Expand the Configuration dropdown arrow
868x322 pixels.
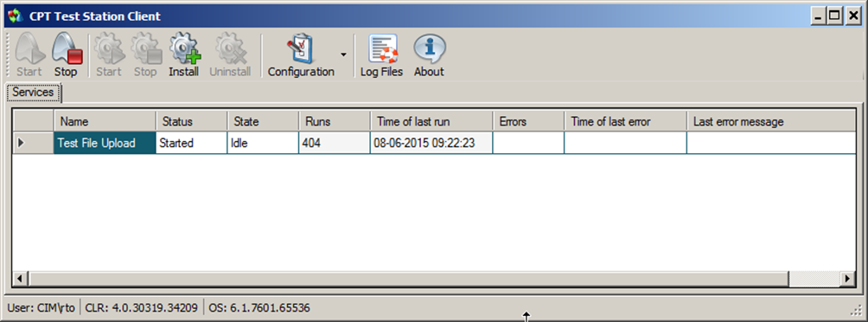[344, 55]
